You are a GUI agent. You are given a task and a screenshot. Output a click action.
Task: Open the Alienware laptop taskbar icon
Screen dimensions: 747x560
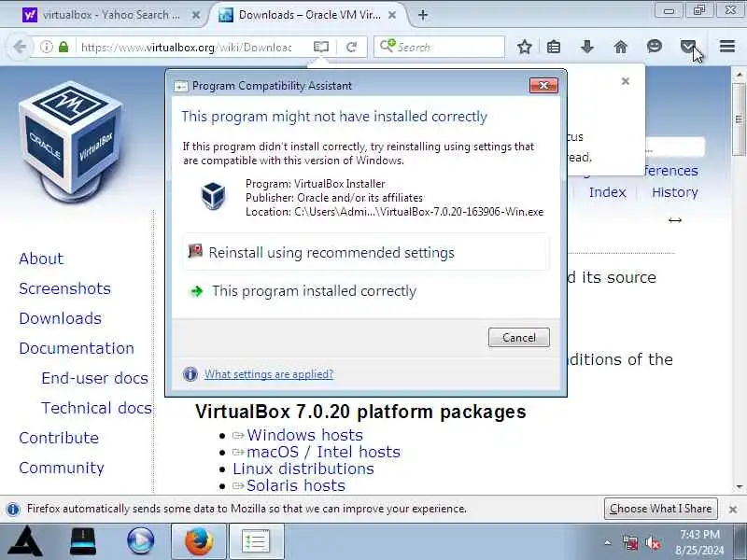click(83, 541)
